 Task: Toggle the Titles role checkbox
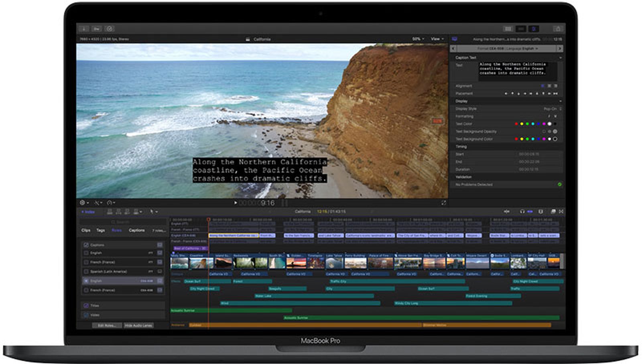pos(86,305)
